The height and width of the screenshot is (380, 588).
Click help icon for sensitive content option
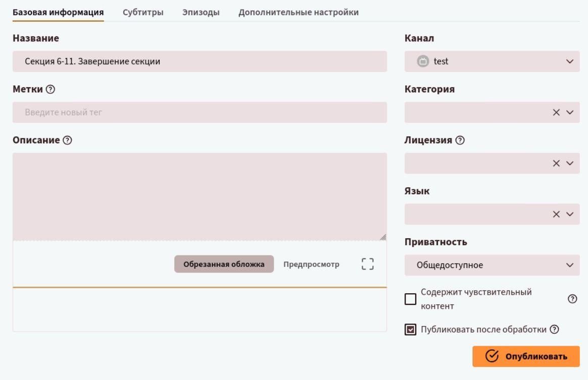(572, 299)
